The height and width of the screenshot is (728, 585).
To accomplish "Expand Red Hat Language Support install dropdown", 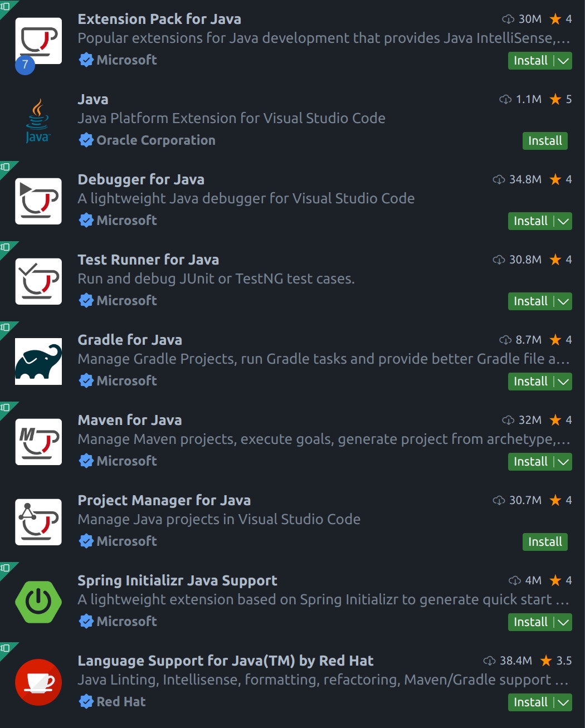I will (564, 702).
